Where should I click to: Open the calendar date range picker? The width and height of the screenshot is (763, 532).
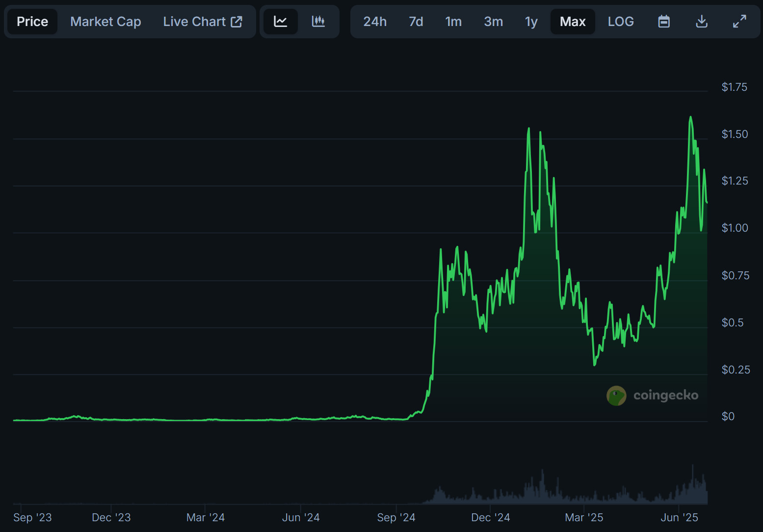click(663, 22)
